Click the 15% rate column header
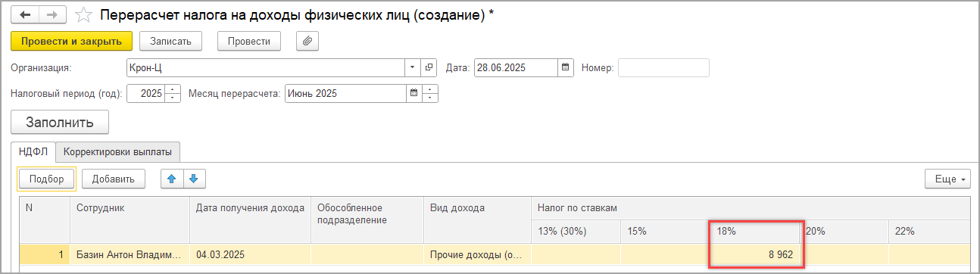 pyautogui.click(x=665, y=231)
